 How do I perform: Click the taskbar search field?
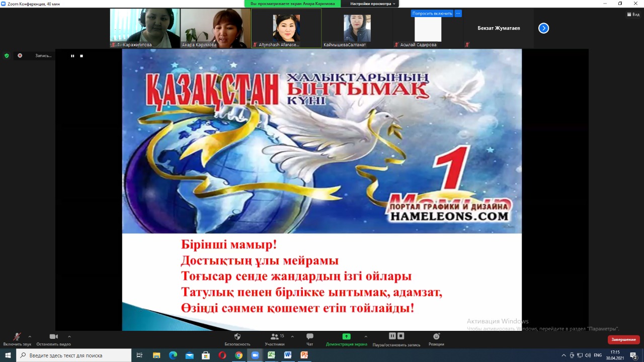(x=73, y=355)
